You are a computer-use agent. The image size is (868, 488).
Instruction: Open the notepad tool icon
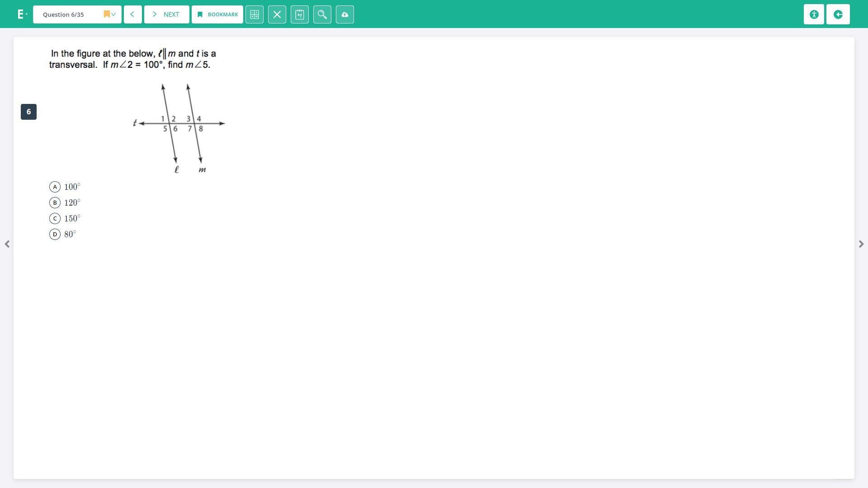click(x=300, y=14)
